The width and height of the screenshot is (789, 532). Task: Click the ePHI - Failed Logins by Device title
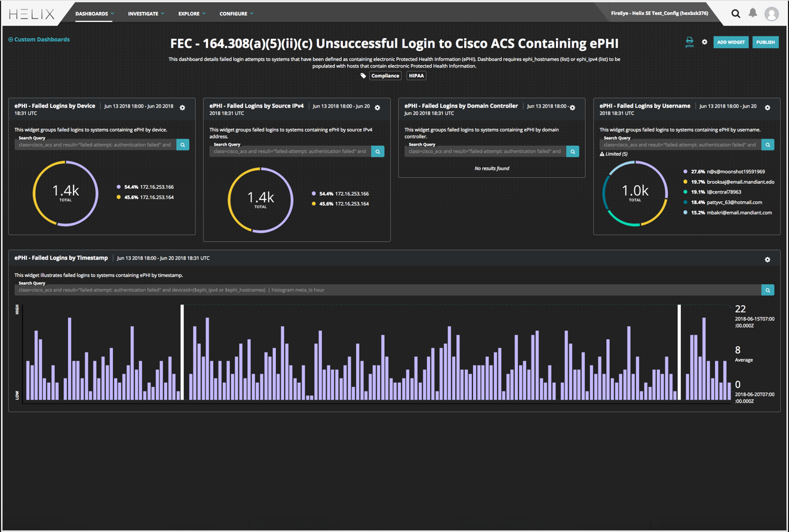[x=55, y=106]
